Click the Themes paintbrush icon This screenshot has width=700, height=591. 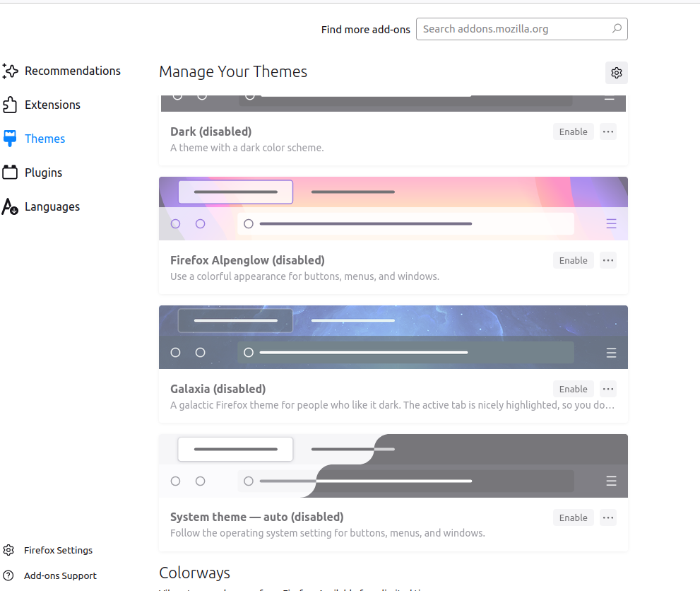(x=10, y=139)
